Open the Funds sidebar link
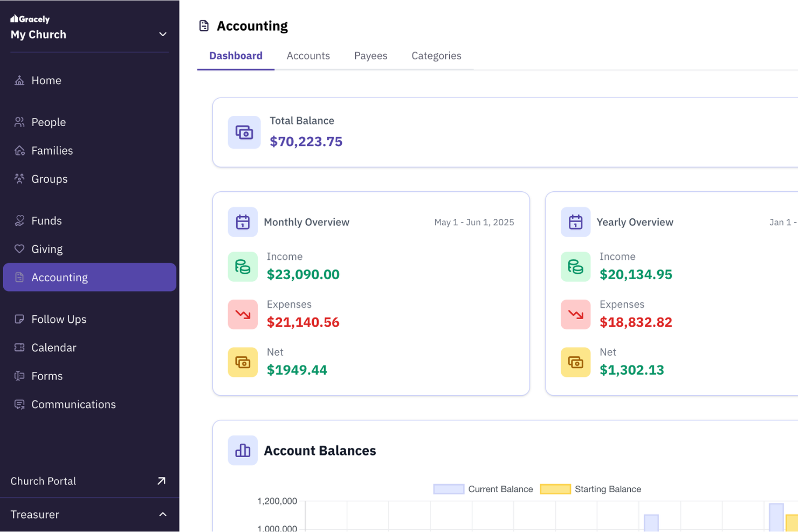The width and height of the screenshot is (798, 532). (90, 220)
